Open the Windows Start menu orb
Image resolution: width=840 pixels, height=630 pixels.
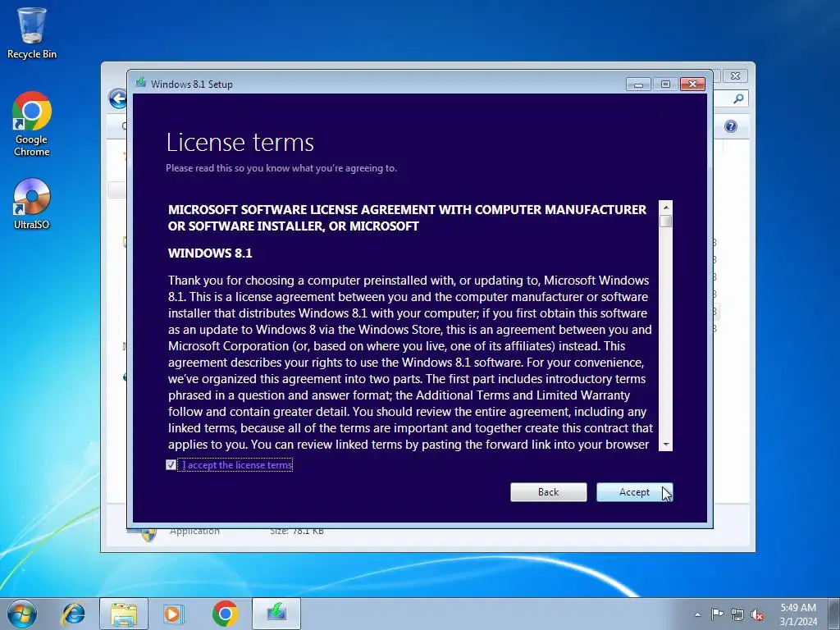tap(21, 614)
